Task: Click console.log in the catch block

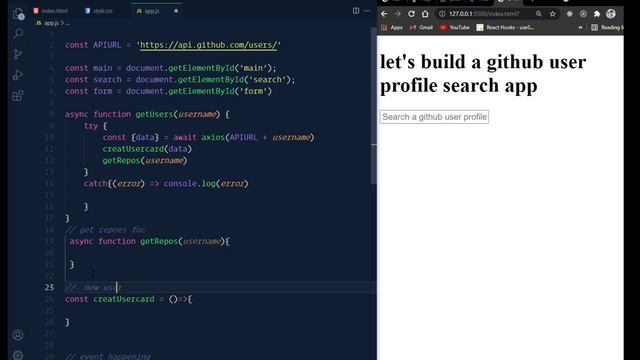Action: coord(189,184)
